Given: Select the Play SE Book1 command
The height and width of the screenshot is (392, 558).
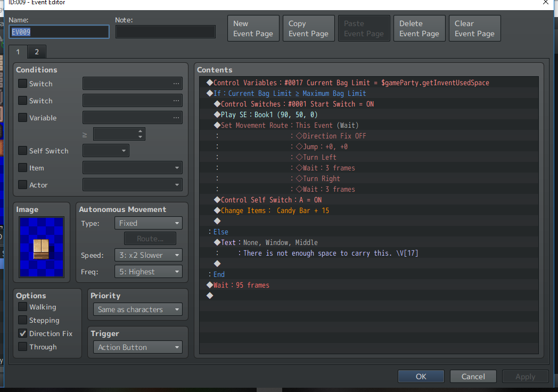Looking at the screenshot, I should (369, 115).
